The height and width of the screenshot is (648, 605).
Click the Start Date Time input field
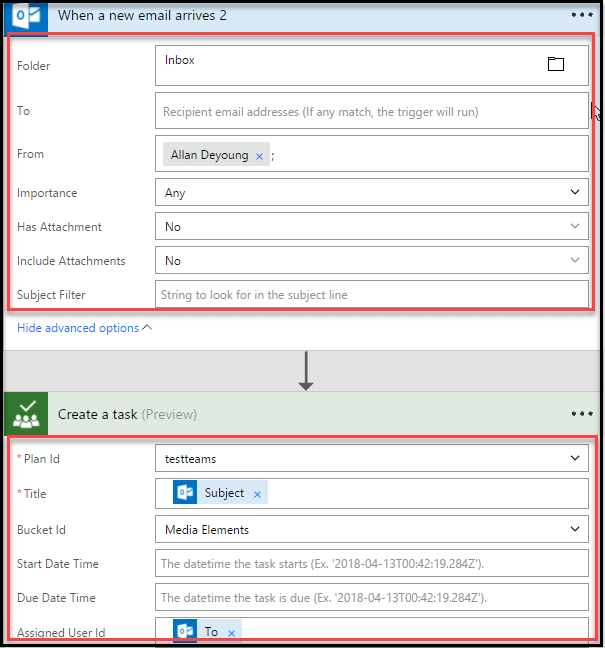(x=372, y=563)
